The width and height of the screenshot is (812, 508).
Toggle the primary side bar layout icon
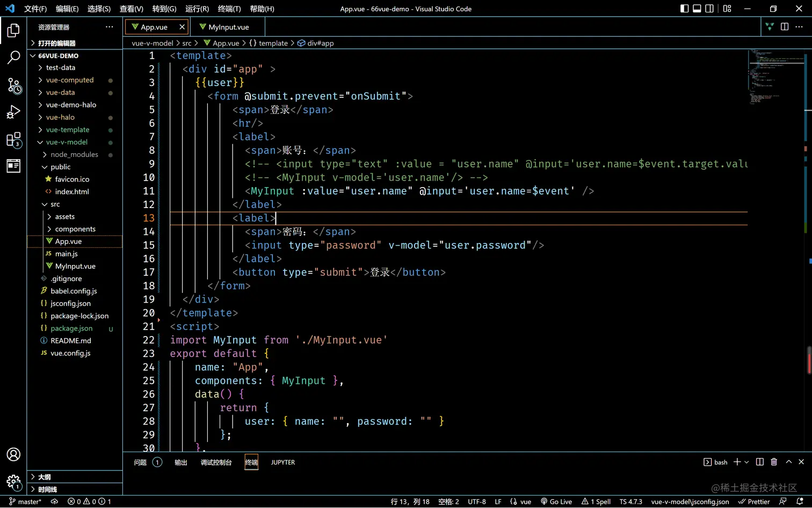[684, 9]
